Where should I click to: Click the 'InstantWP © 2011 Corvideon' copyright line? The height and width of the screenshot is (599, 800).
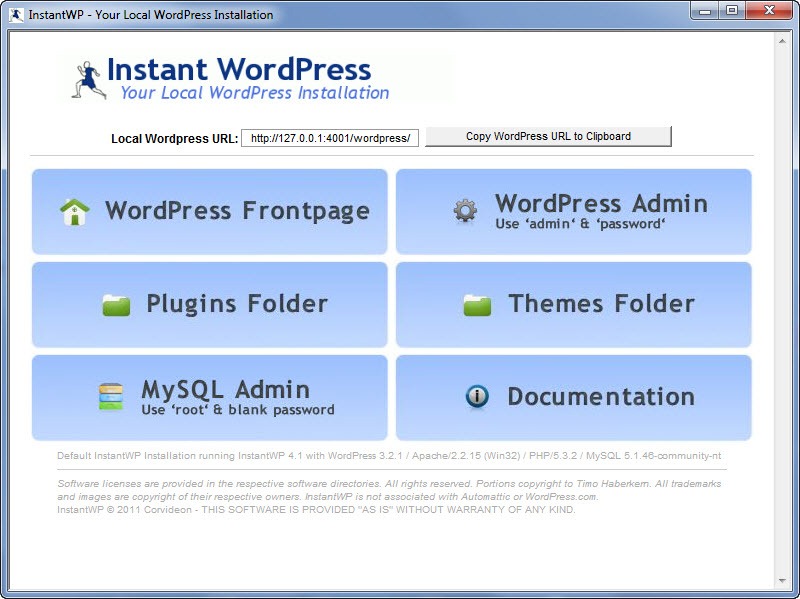tap(316, 510)
